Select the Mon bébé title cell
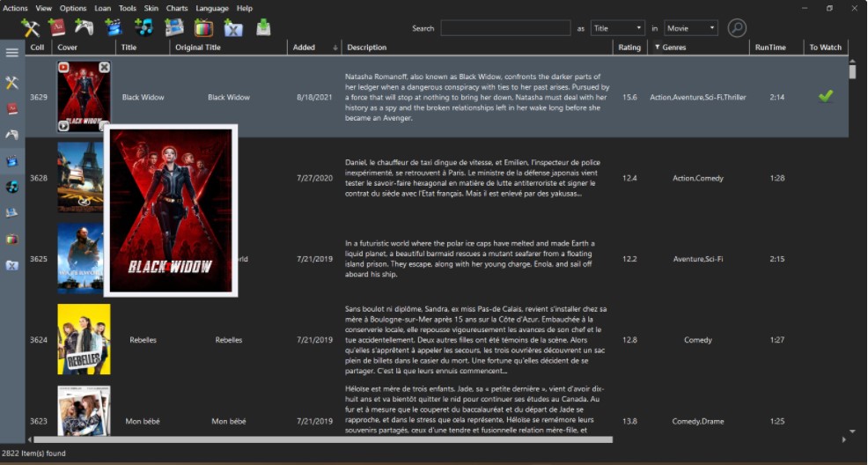 pos(143,421)
